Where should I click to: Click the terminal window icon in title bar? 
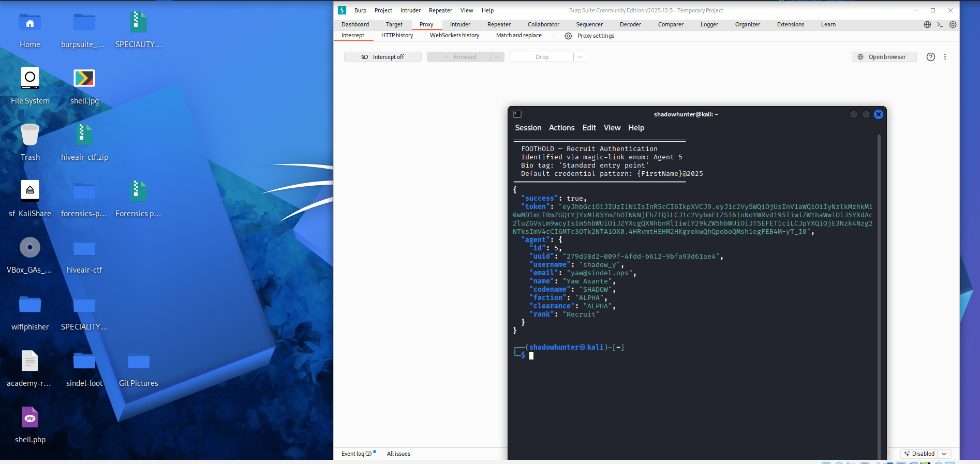click(x=517, y=114)
